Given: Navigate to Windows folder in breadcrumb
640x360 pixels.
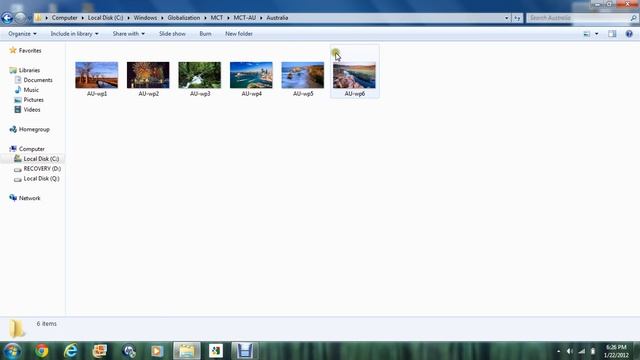Looking at the screenshot, I should (x=145, y=18).
